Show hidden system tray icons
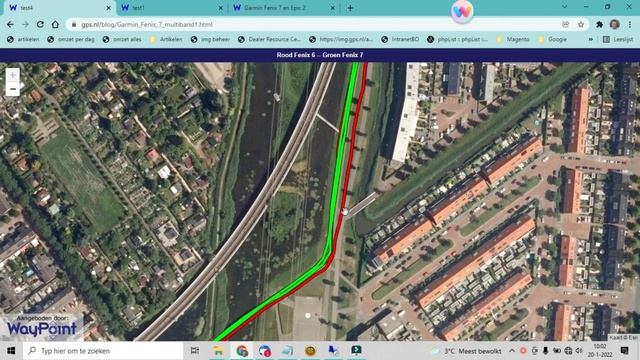This screenshot has height=360, width=640. [x=512, y=351]
